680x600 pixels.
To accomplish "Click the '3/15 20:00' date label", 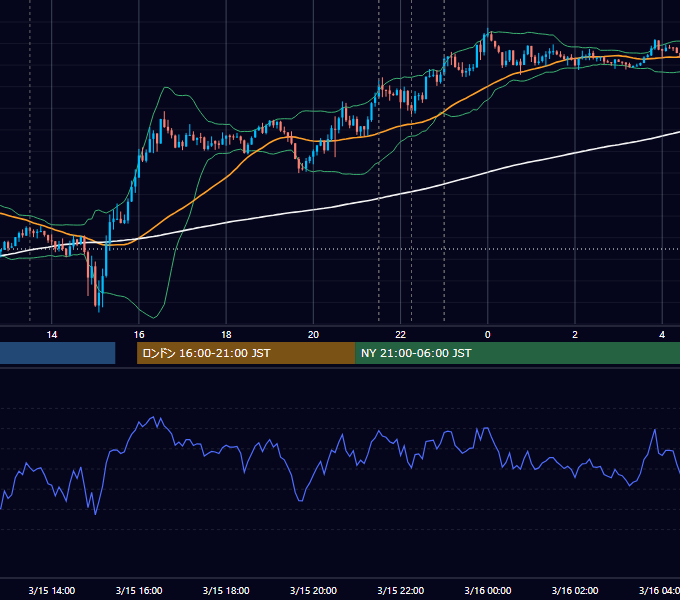I will point(313,590).
